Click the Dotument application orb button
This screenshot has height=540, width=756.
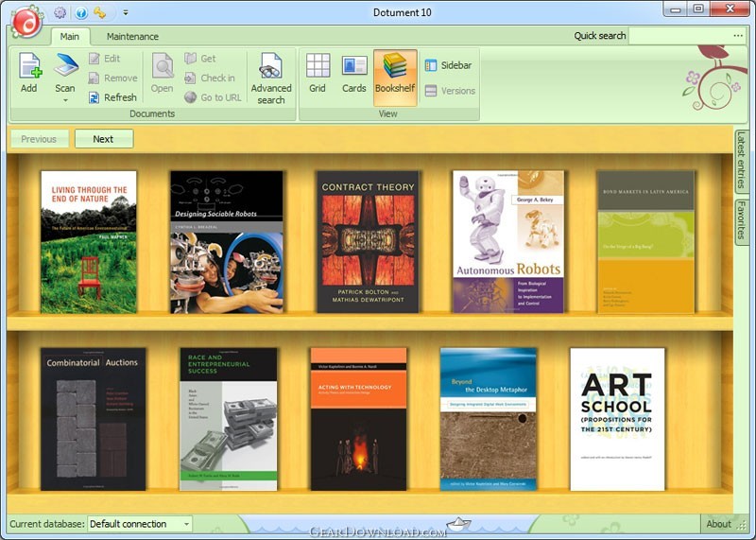coord(26,20)
